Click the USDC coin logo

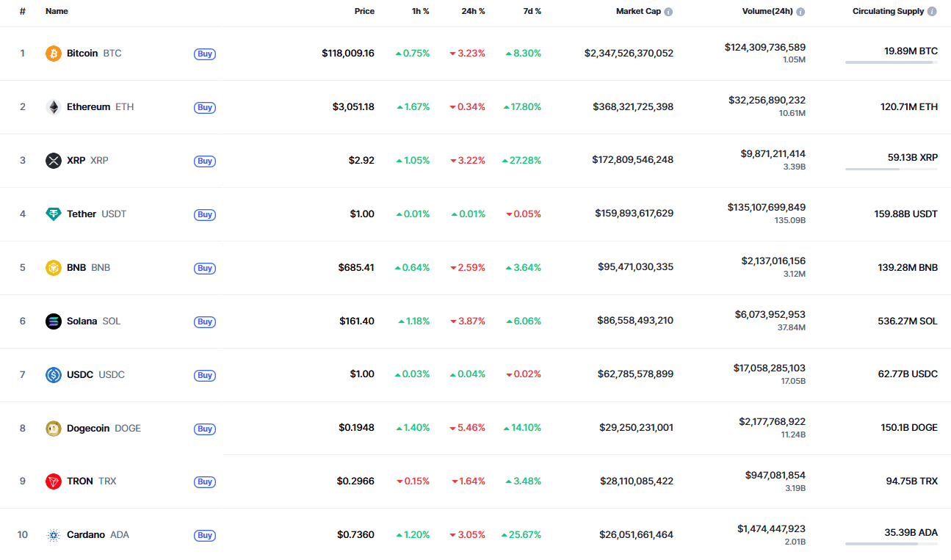click(54, 375)
